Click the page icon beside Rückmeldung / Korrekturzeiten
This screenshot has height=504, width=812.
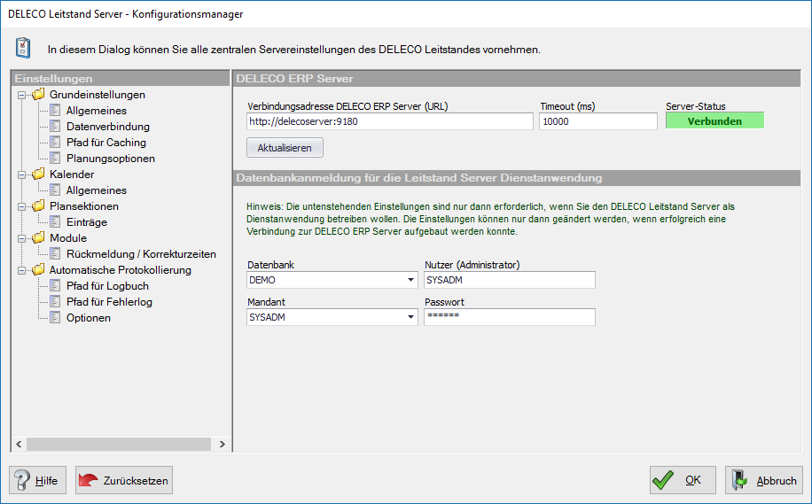click(55, 254)
